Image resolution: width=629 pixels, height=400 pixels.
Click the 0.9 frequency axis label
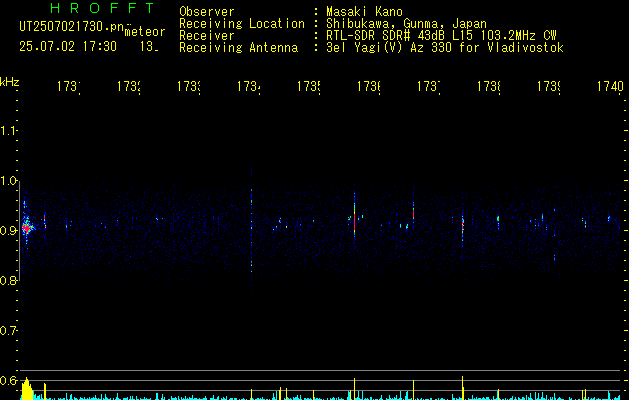point(8,230)
